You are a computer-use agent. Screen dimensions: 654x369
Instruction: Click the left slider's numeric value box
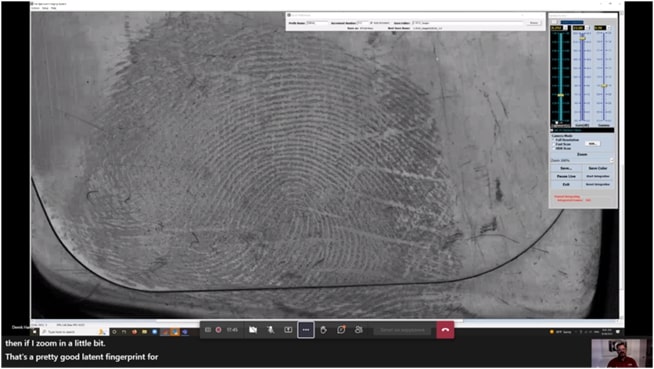(556, 28)
